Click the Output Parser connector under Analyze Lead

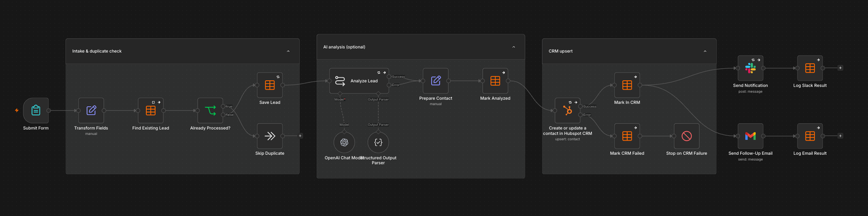[378, 94]
